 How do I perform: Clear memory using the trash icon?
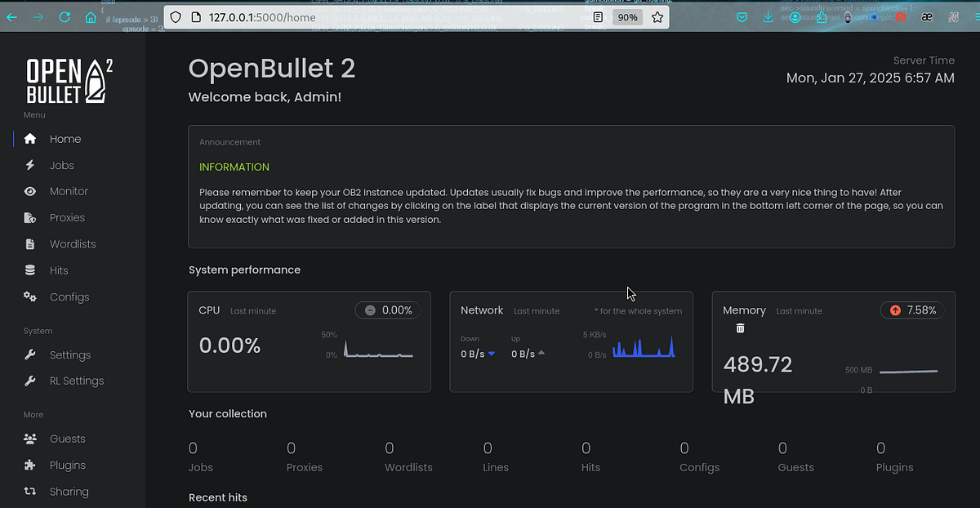[x=740, y=328]
